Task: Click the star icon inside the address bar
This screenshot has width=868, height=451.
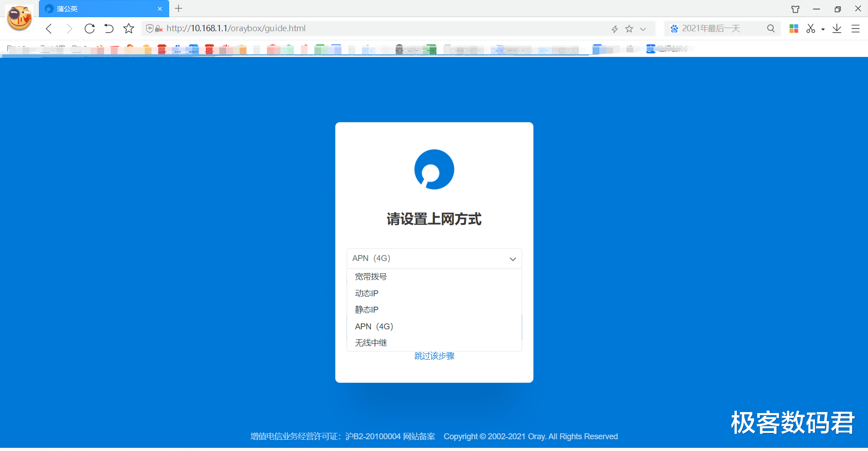Action: [629, 29]
